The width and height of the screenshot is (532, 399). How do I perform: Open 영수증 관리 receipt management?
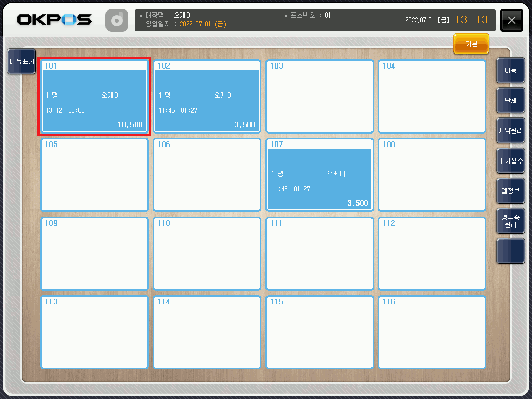pyautogui.click(x=510, y=221)
